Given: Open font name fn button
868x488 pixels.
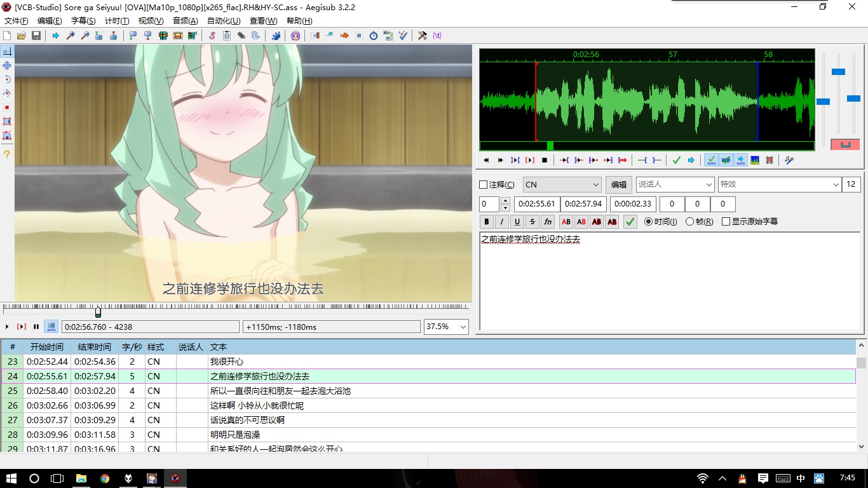Looking at the screenshot, I should [x=548, y=222].
